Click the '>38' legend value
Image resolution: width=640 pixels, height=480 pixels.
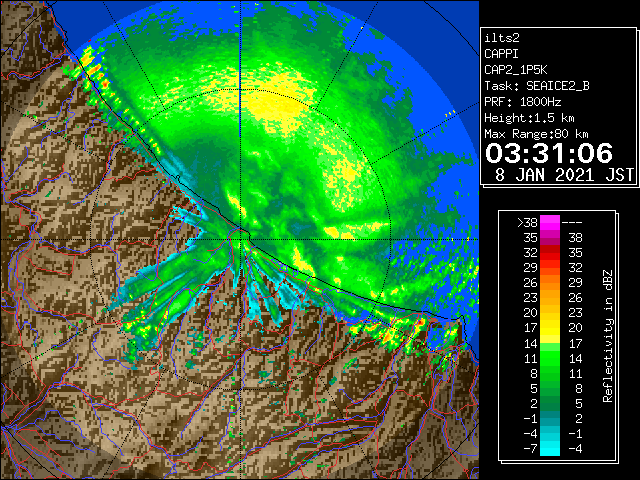527,223
